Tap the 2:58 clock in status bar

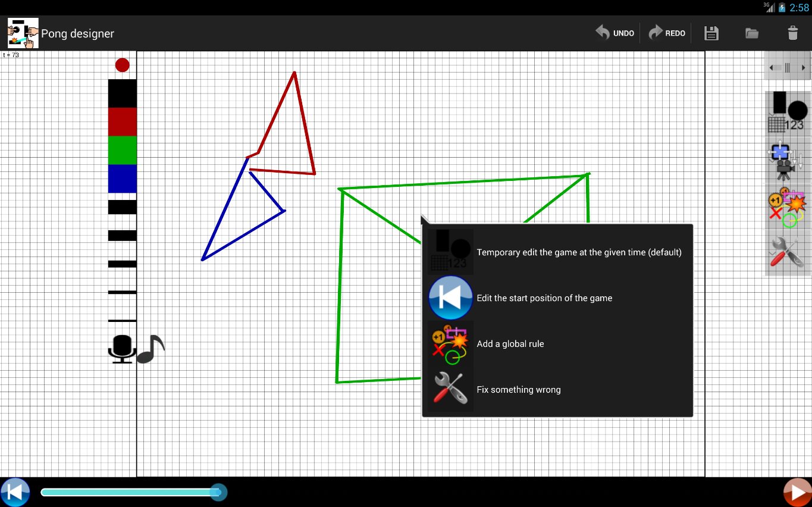[x=799, y=8]
